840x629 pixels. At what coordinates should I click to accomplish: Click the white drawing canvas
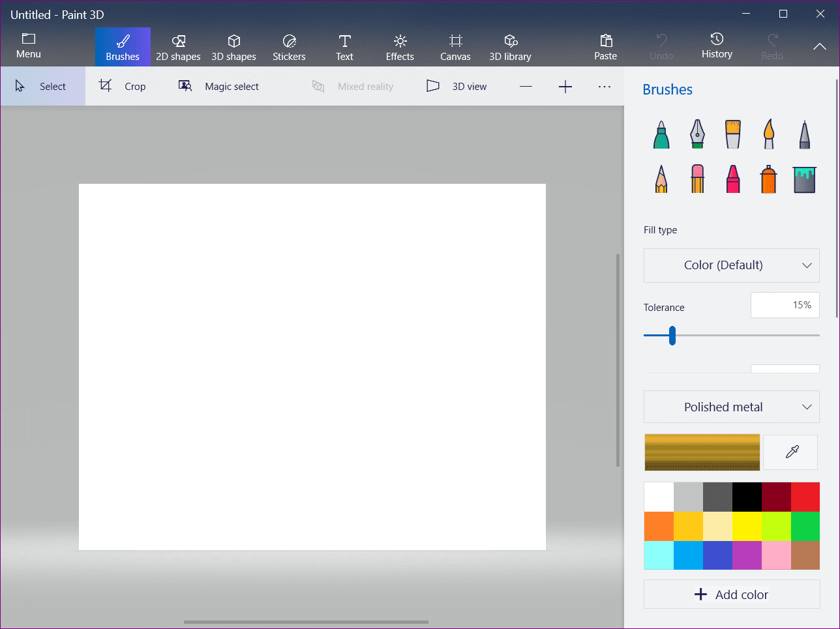coord(312,367)
